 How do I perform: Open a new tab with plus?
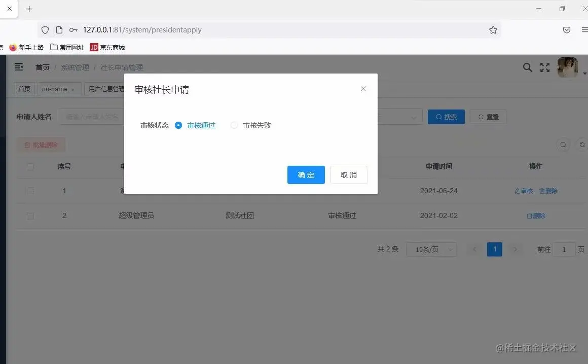[x=29, y=9]
